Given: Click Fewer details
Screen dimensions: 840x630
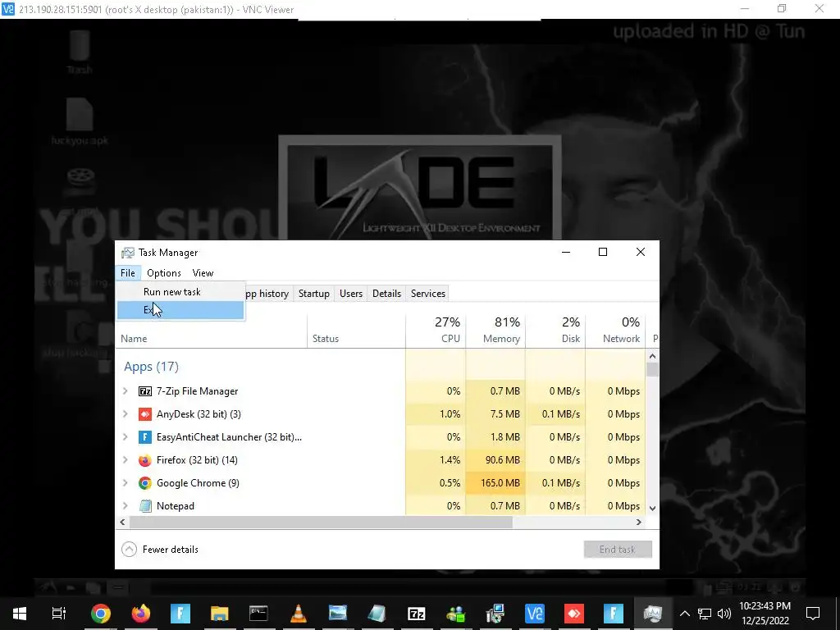Looking at the screenshot, I should 171,550.
